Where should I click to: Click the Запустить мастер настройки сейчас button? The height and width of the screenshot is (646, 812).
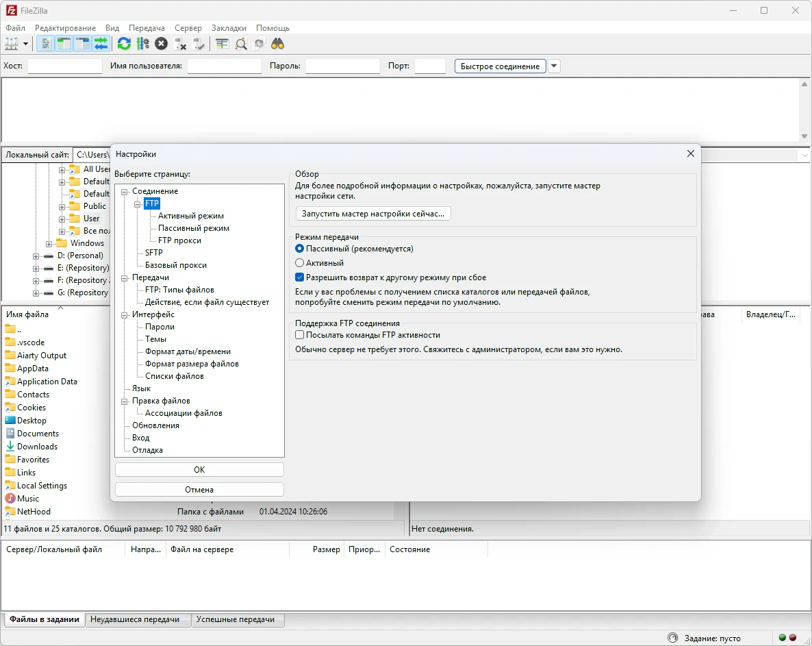pos(373,214)
